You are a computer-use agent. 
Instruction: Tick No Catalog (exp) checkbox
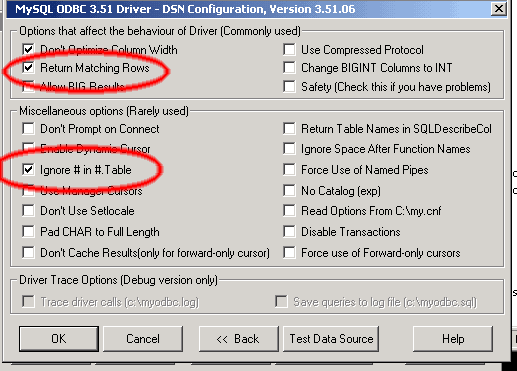[x=289, y=191]
